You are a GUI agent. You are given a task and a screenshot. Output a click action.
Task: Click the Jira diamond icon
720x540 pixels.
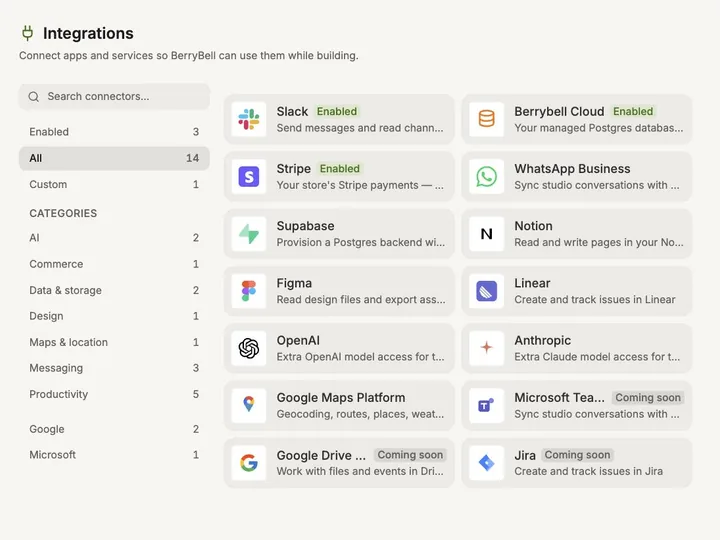[486, 463]
